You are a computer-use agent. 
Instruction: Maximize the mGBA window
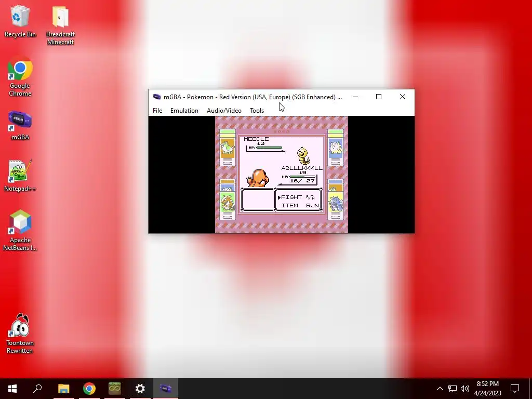[379, 97]
